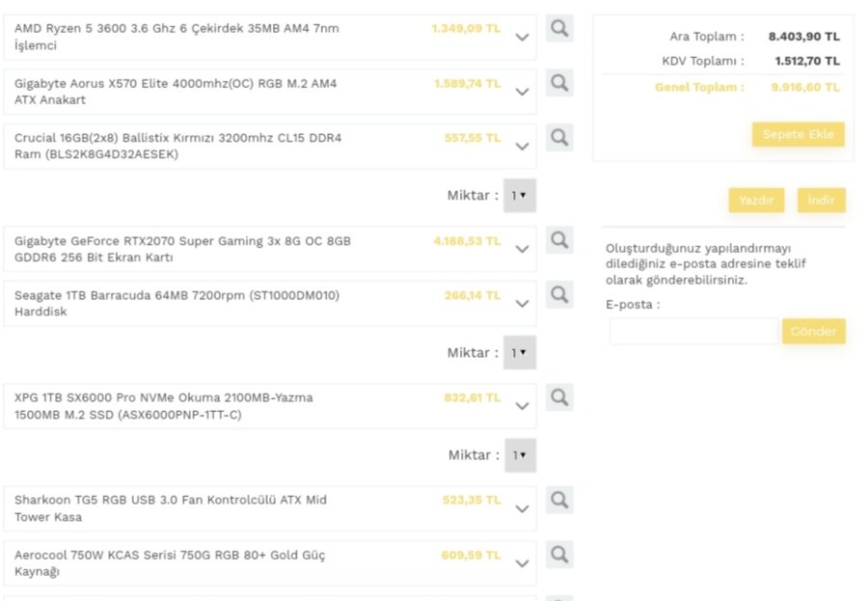Click the Gönder send button

(813, 332)
